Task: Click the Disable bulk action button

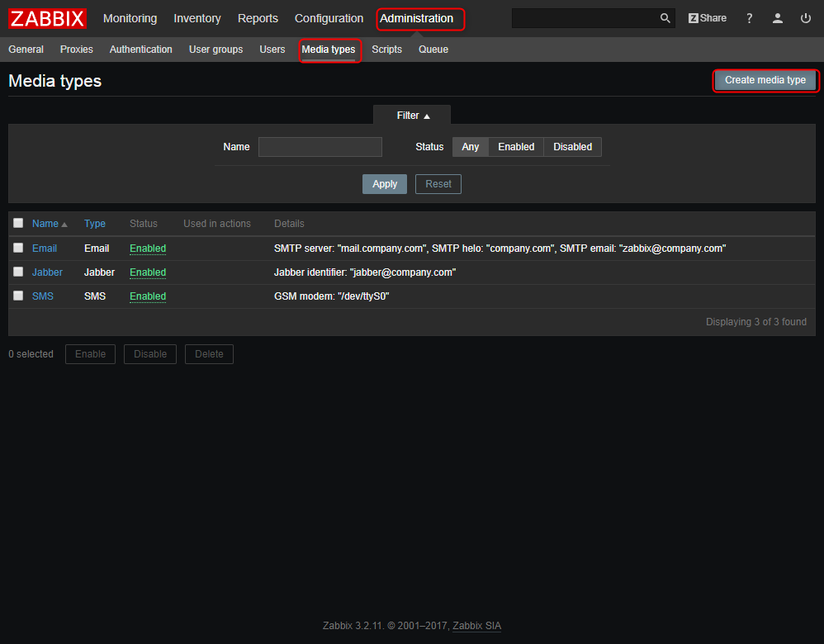Action: pyautogui.click(x=150, y=354)
